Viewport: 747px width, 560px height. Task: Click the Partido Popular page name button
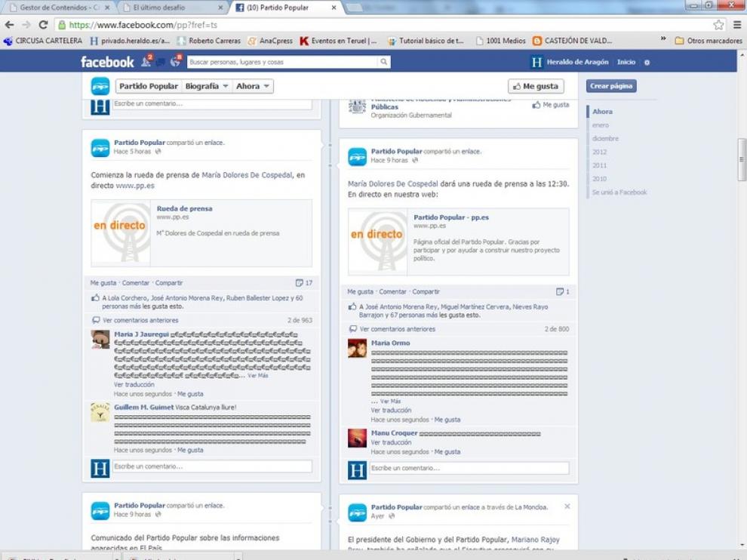148,86
